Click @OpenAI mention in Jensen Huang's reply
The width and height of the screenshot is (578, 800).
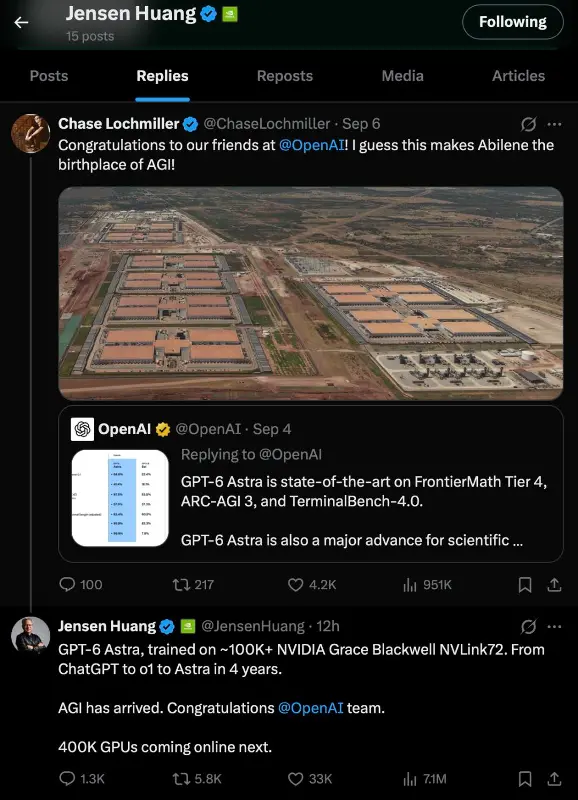(310, 708)
